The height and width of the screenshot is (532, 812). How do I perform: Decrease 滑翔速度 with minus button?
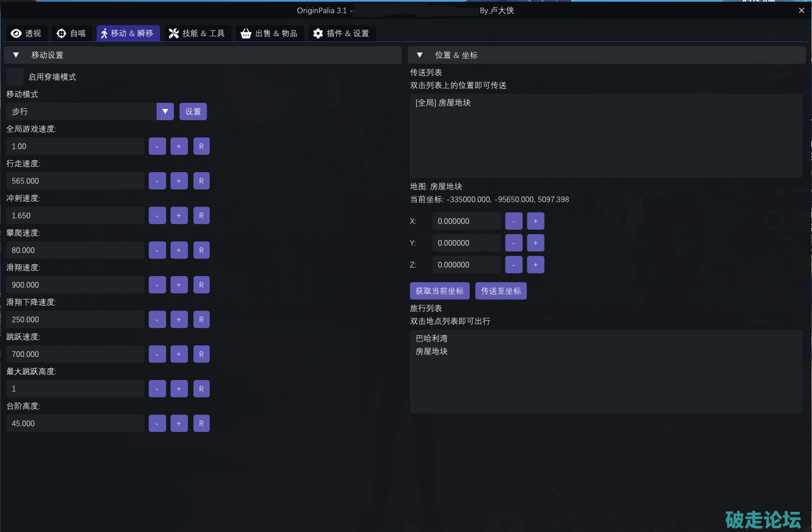[x=157, y=285]
